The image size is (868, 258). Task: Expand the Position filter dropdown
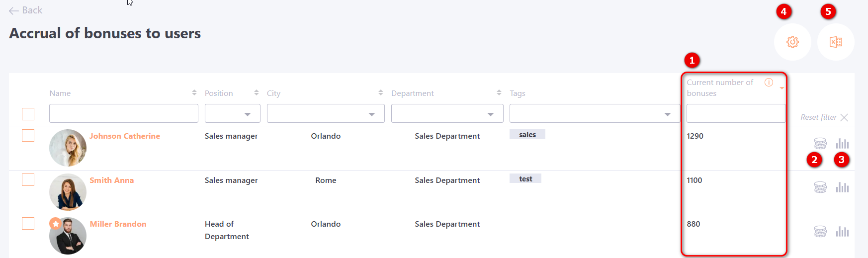pyautogui.click(x=233, y=114)
